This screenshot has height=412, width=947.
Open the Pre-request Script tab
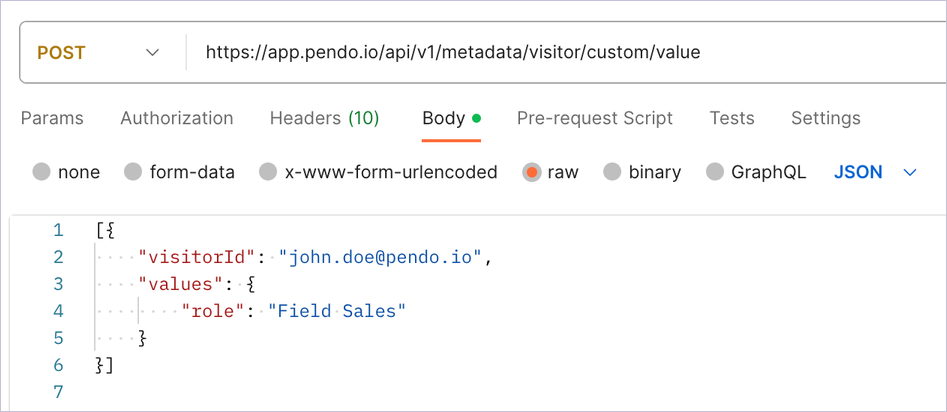pos(595,118)
